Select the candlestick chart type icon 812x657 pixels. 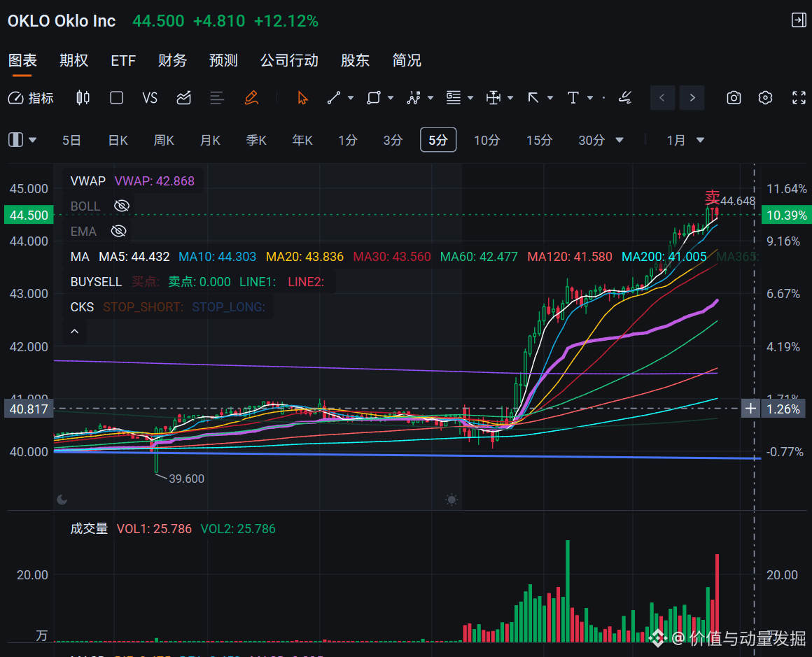83,98
